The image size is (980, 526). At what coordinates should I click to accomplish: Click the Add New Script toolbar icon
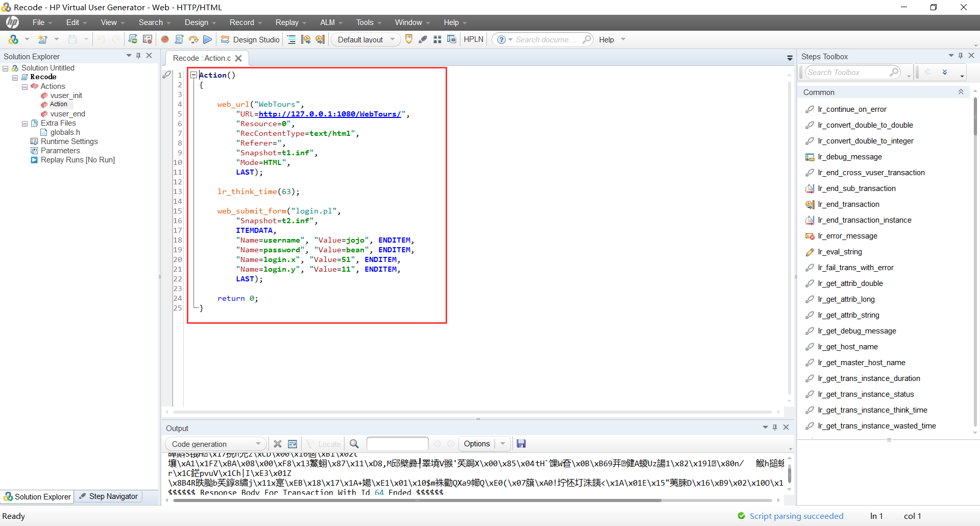point(13,39)
